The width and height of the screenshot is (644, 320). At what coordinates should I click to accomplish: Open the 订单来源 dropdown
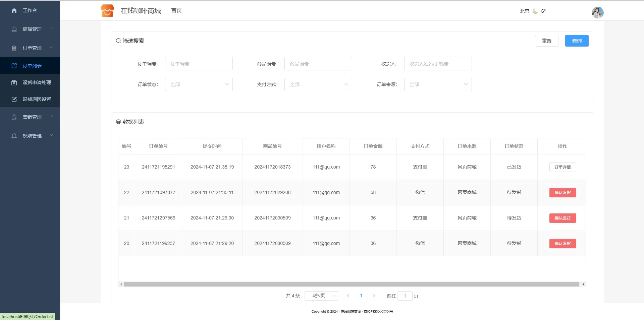tap(438, 84)
